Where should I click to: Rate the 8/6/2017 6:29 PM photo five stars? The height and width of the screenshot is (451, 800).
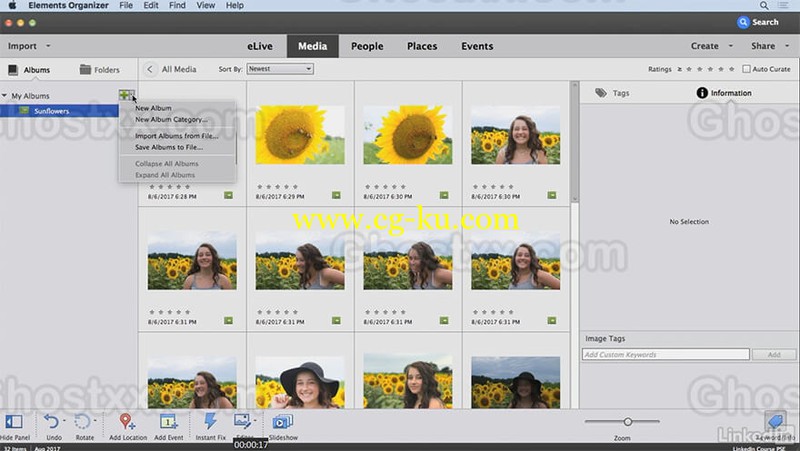pyautogui.click(x=295, y=187)
